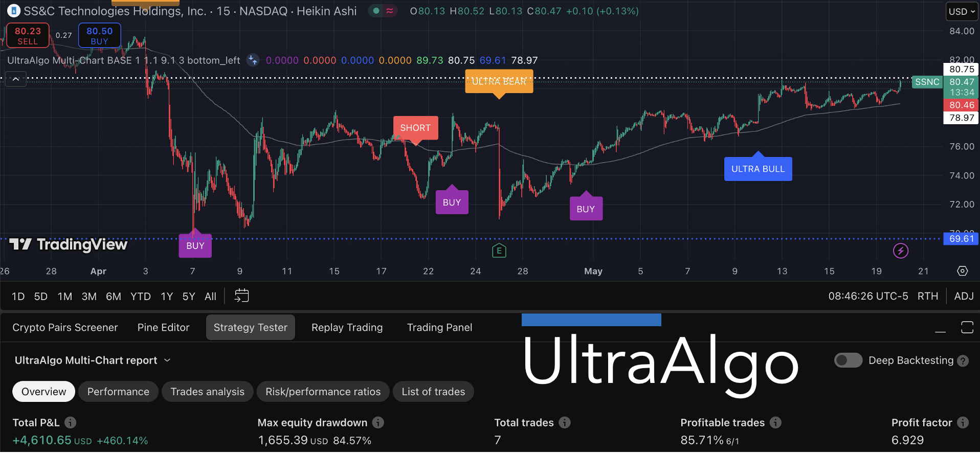Click the SS&C Technologies Holdings symbol title
Image resolution: width=980 pixels, height=453 pixels.
click(x=190, y=11)
